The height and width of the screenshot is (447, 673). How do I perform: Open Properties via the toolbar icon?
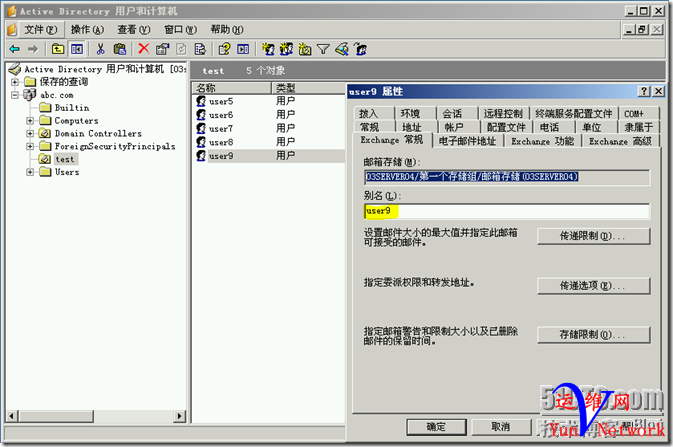pyautogui.click(x=162, y=49)
